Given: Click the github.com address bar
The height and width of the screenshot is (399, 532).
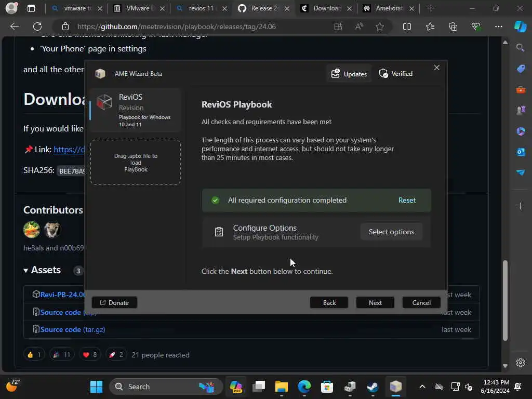Looking at the screenshot, I should [x=177, y=26].
